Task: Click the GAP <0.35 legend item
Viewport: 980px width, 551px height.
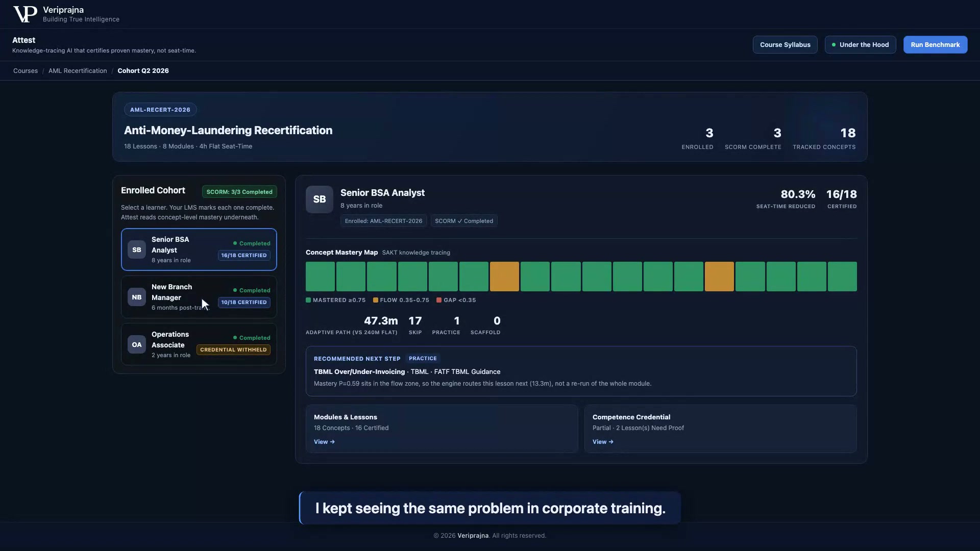Action: (x=456, y=300)
